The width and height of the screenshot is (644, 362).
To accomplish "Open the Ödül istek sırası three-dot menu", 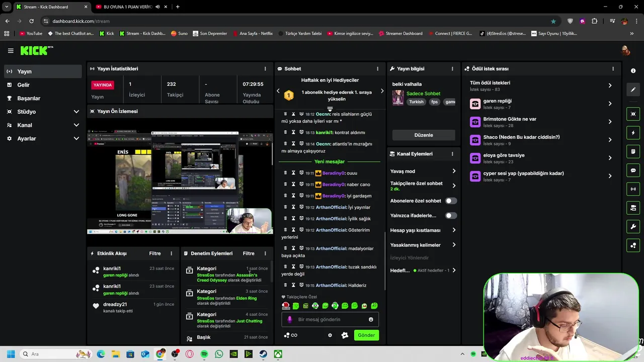I will point(613,68).
